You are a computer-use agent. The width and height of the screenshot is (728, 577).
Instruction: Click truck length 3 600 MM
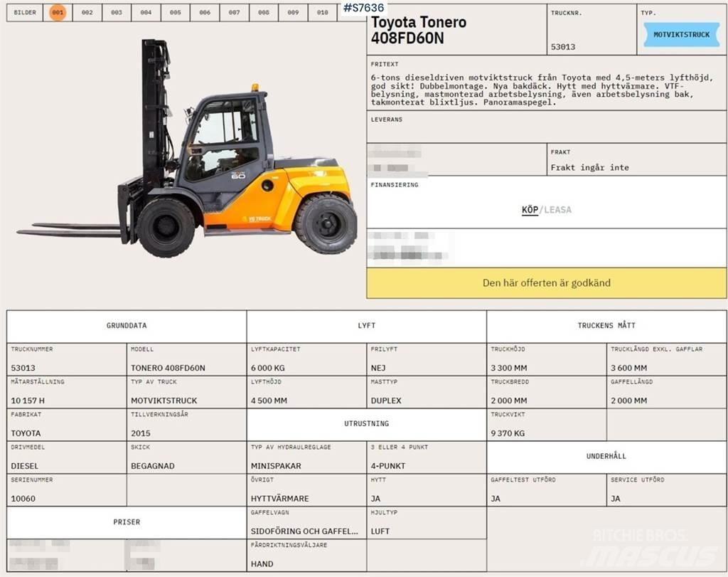(x=628, y=368)
